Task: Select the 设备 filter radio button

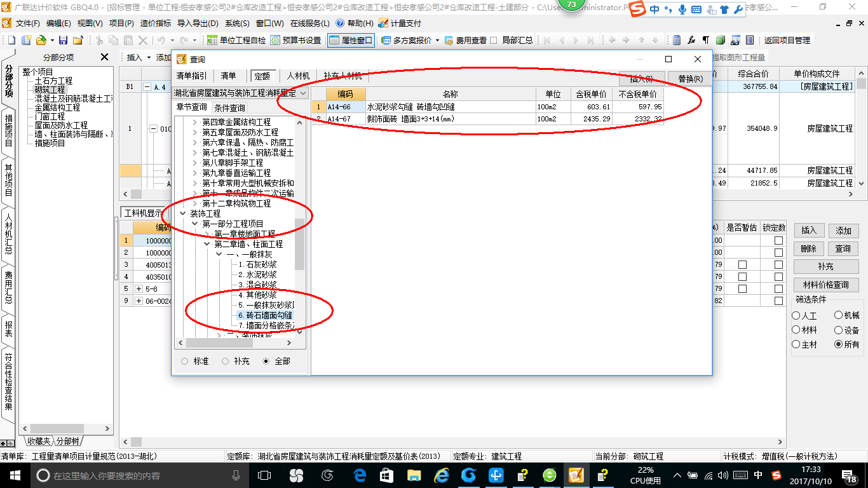Action: [839, 330]
